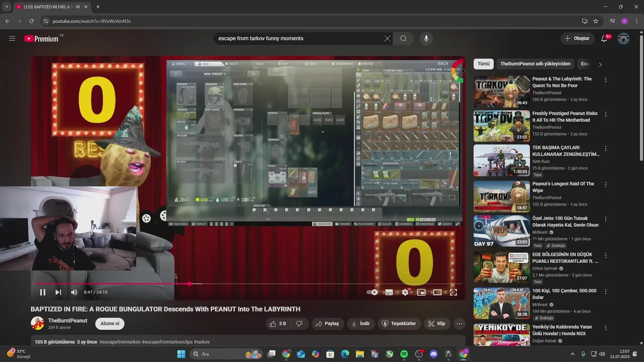Open MrBeast 100 Kişi, 100 Çember thumbnail
644x362 pixels.
pyautogui.click(x=502, y=303)
